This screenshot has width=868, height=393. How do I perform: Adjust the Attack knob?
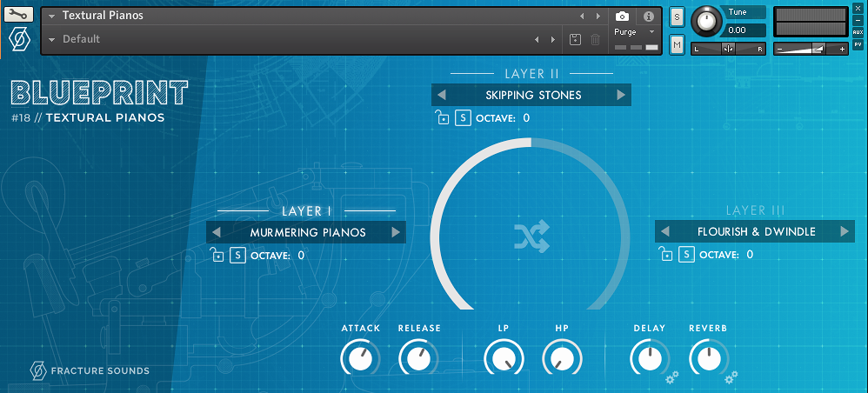[x=360, y=359]
